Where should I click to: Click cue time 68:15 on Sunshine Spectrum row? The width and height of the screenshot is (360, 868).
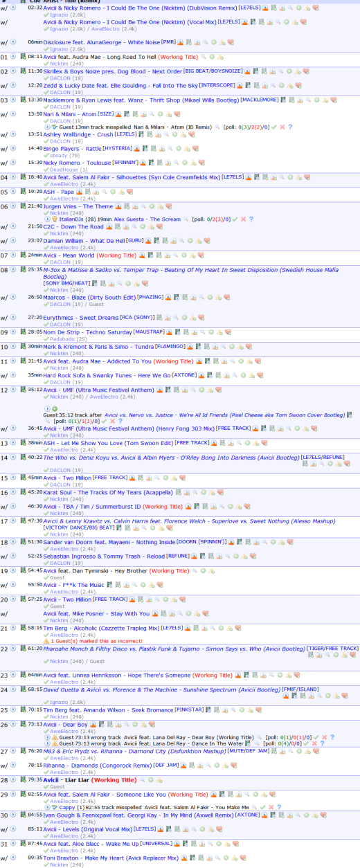[x=35, y=689]
